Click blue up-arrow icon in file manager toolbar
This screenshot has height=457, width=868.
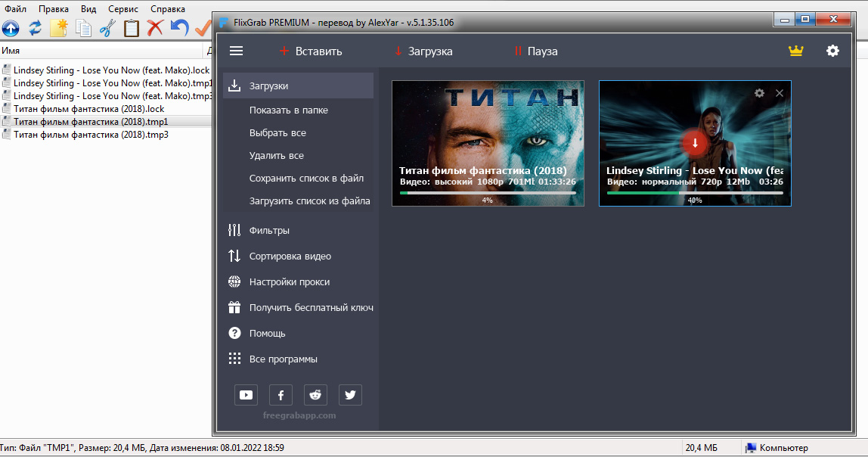pyautogui.click(x=11, y=28)
